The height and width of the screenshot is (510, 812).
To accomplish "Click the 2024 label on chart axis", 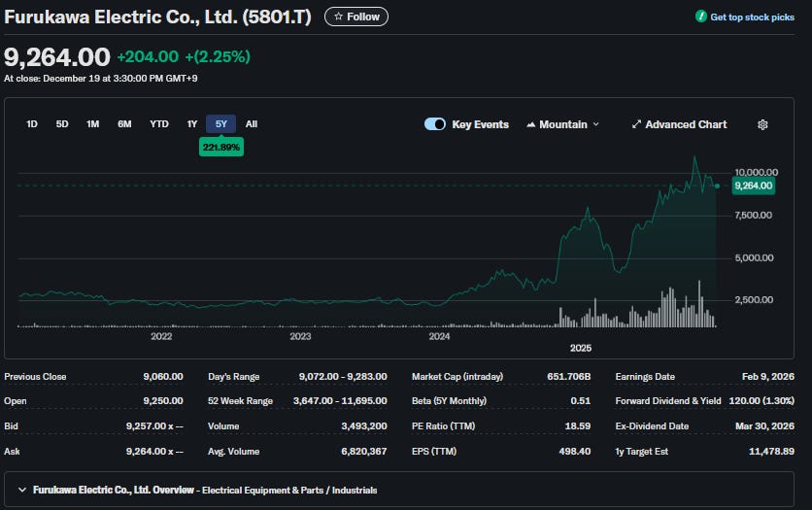I will pyautogui.click(x=439, y=336).
